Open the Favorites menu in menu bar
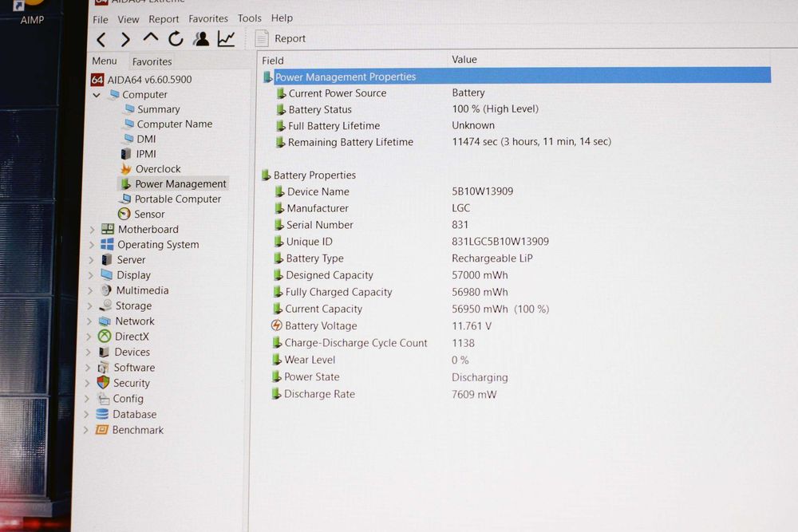Screen dimensions: 798x532 (x=208, y=19)
